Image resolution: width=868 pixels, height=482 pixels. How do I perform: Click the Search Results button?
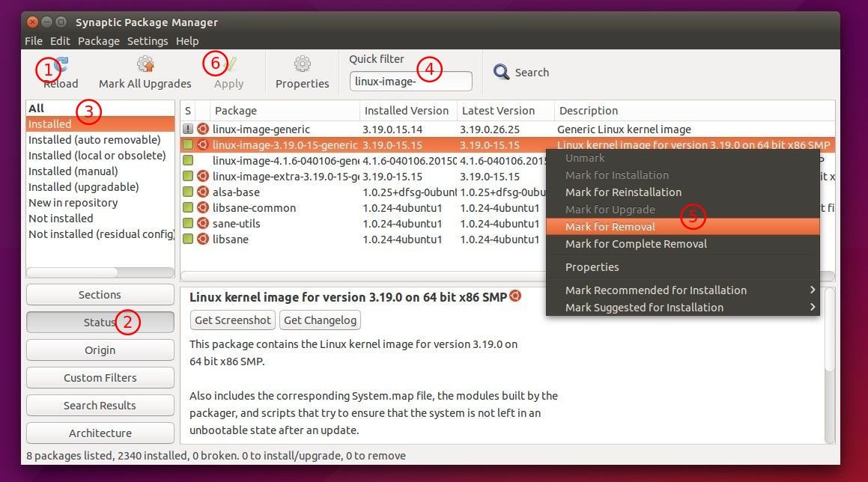(x=100, y=405)
